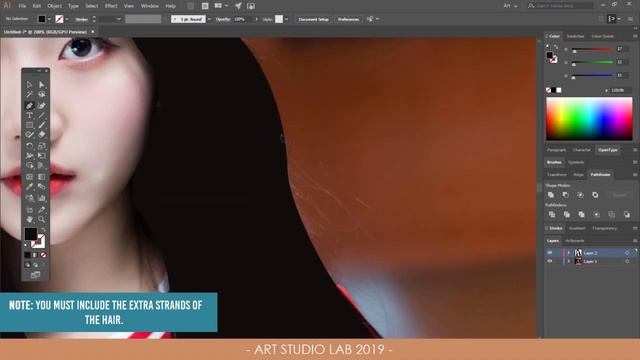This screenshot has width=640, height=360.
Task: Select the Selection tool arrow
Action: pos(29,84)
